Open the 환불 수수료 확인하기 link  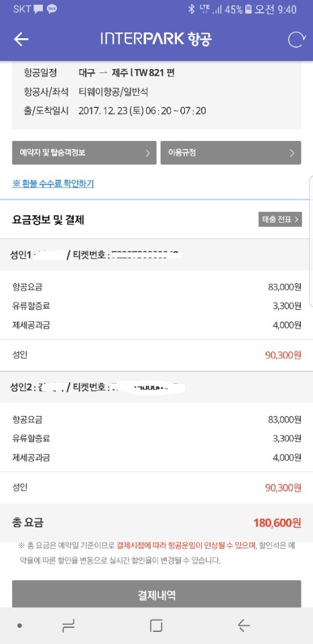pos(53,184)
